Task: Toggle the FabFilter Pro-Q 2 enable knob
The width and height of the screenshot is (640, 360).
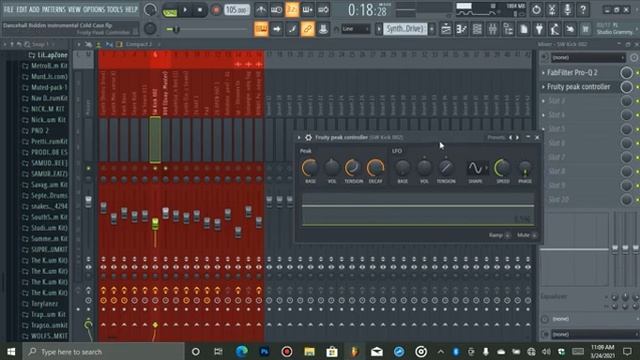Action: pos(627,73)
